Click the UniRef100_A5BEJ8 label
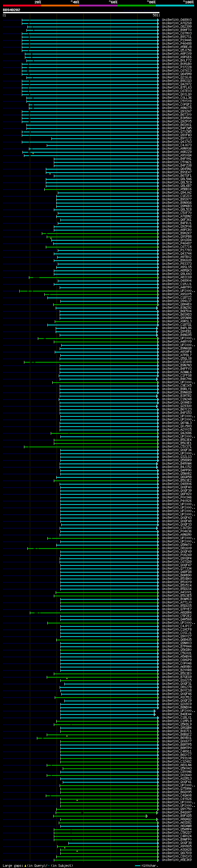 (176, 47)
